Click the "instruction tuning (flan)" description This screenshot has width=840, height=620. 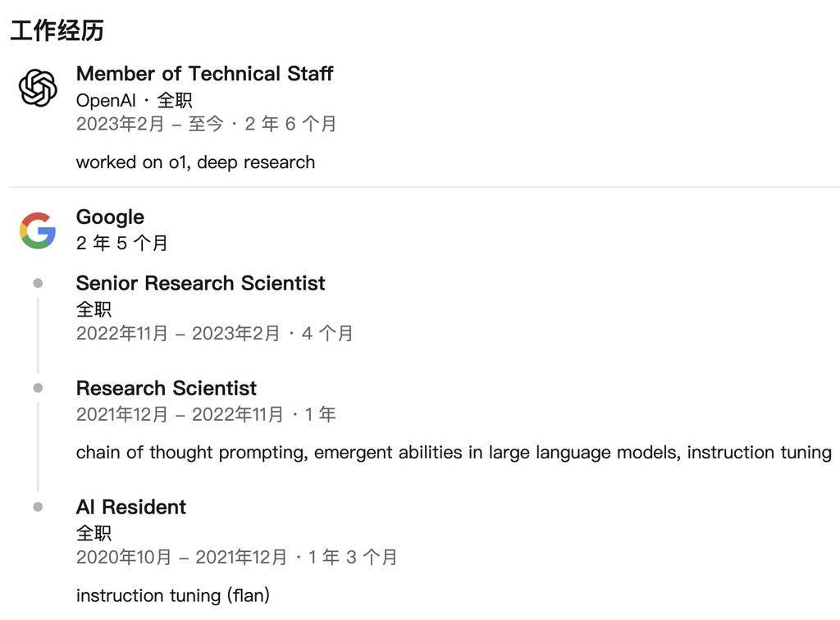(x=173, y=595)
